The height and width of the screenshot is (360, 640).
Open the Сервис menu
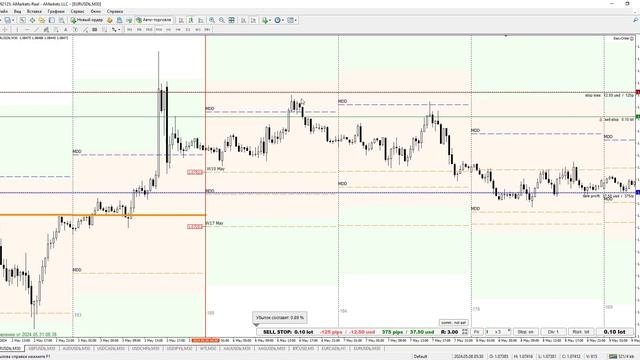click(x=78, y=11)
